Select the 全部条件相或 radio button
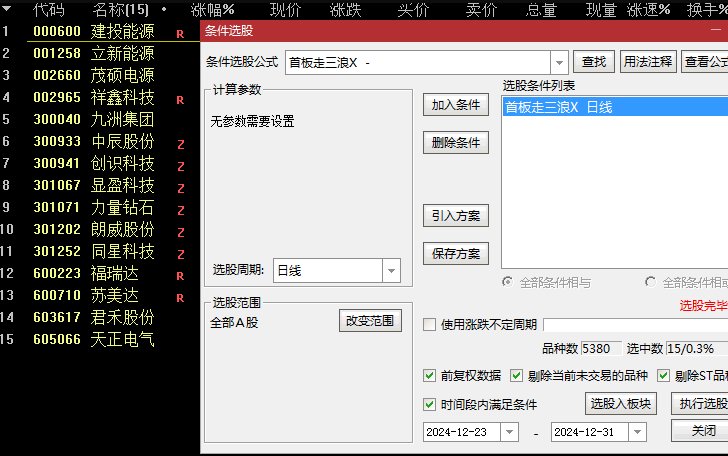The width and height of the screenshot is (728, 456). click(650, 282)
